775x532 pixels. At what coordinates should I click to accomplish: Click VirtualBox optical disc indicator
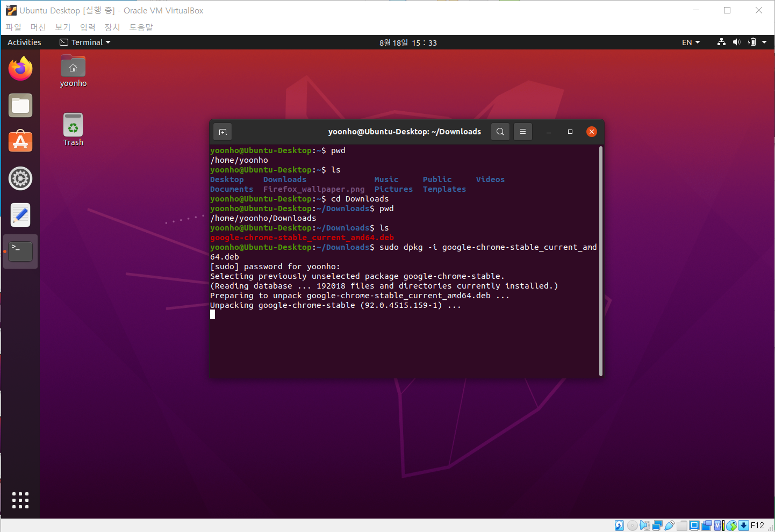633,526
